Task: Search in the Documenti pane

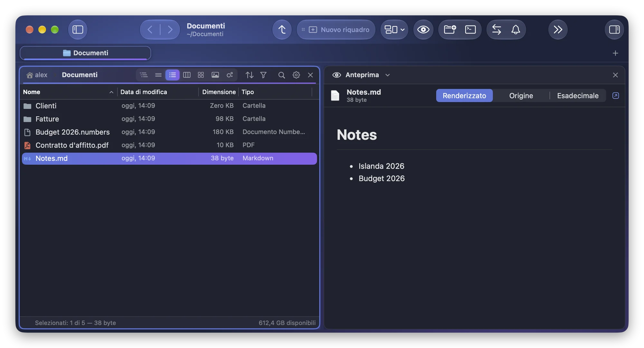Action: tap(281, 75)
